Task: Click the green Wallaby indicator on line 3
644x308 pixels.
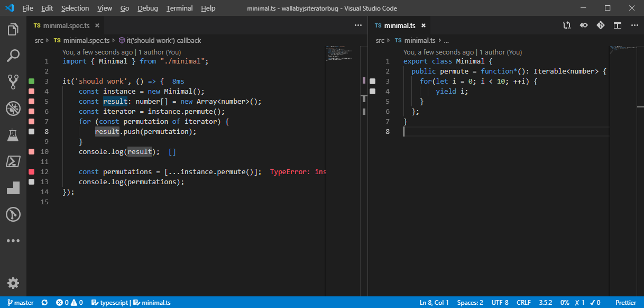Action: 32,81
